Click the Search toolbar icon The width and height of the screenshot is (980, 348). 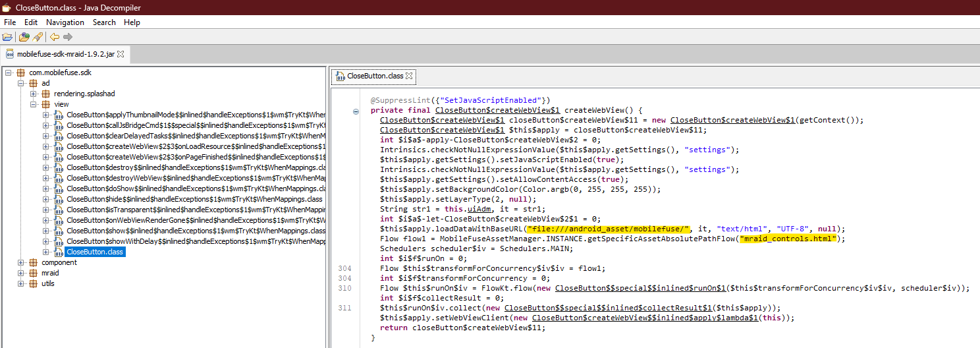point(38,37)
